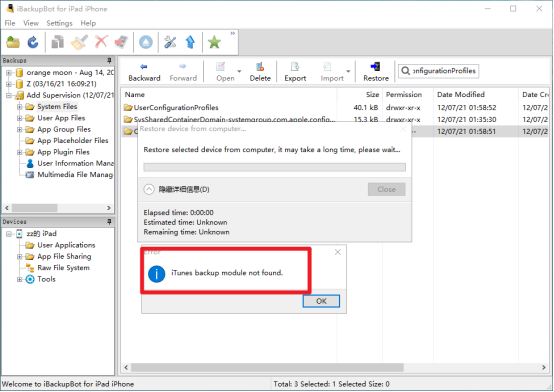Select User App Files folder
The image size is (554, 392).
coord(61,118)
